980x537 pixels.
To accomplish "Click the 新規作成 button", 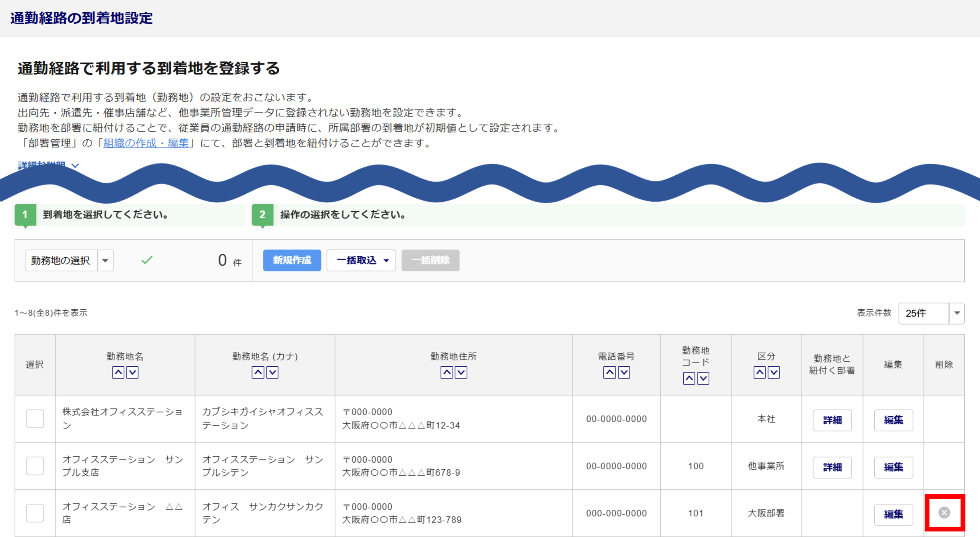I will point(292,260).
